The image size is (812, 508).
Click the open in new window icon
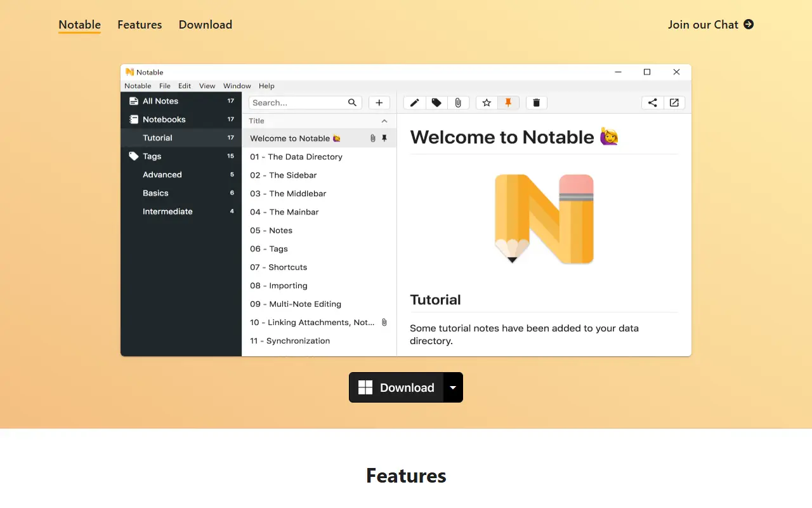click(x=674, y=103)
